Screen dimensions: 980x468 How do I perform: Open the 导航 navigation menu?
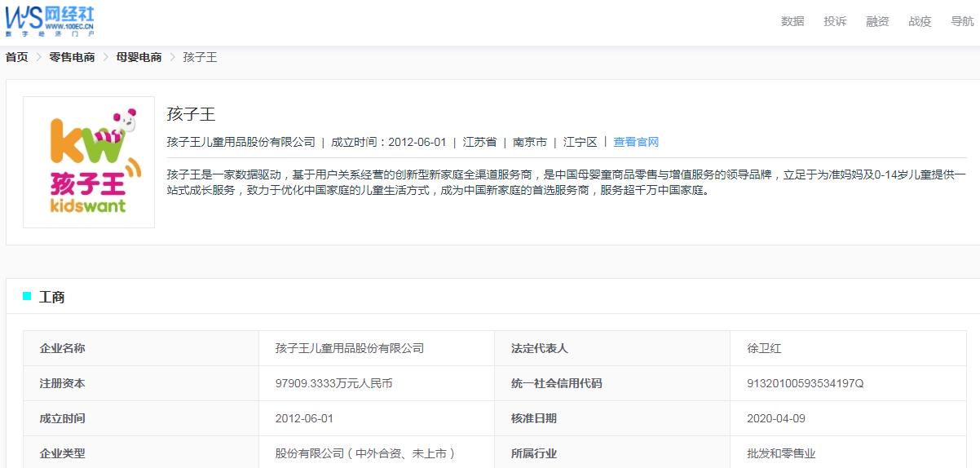click(962, 21)
